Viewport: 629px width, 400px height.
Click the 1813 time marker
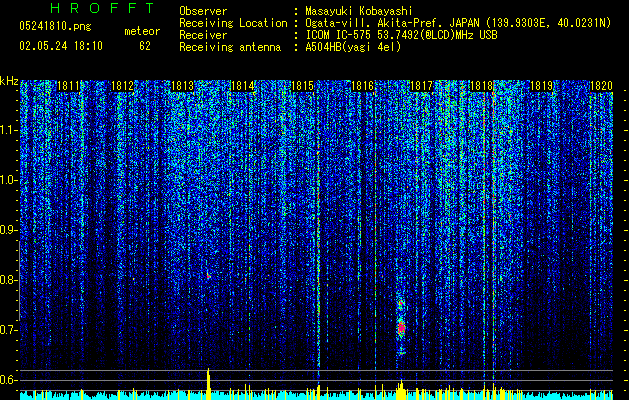pos(182,86)
